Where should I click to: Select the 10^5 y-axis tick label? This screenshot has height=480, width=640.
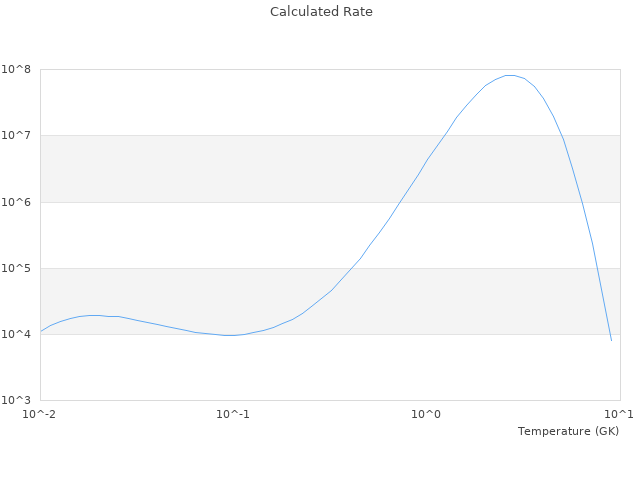[x=16, y=268]
